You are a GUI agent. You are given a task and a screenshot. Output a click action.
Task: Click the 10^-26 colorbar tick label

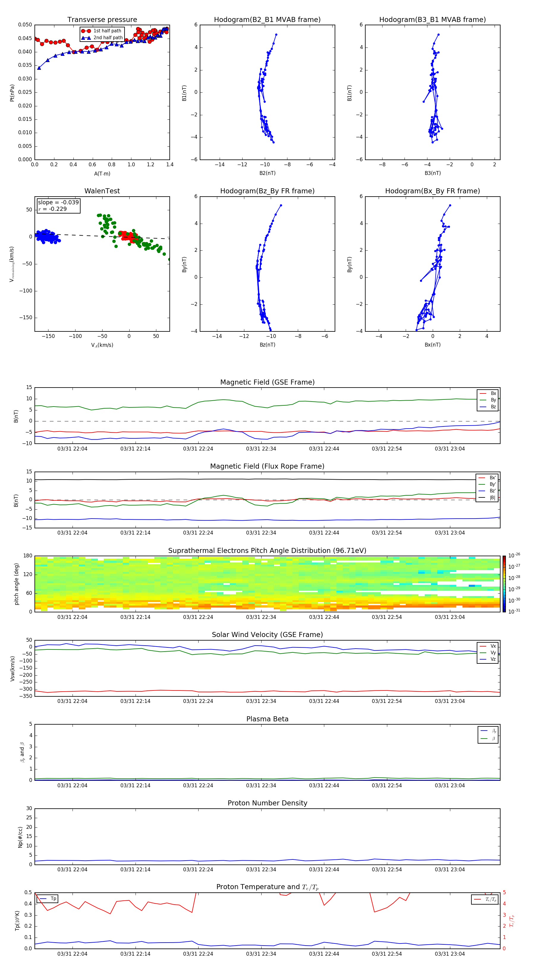point(514,555)
